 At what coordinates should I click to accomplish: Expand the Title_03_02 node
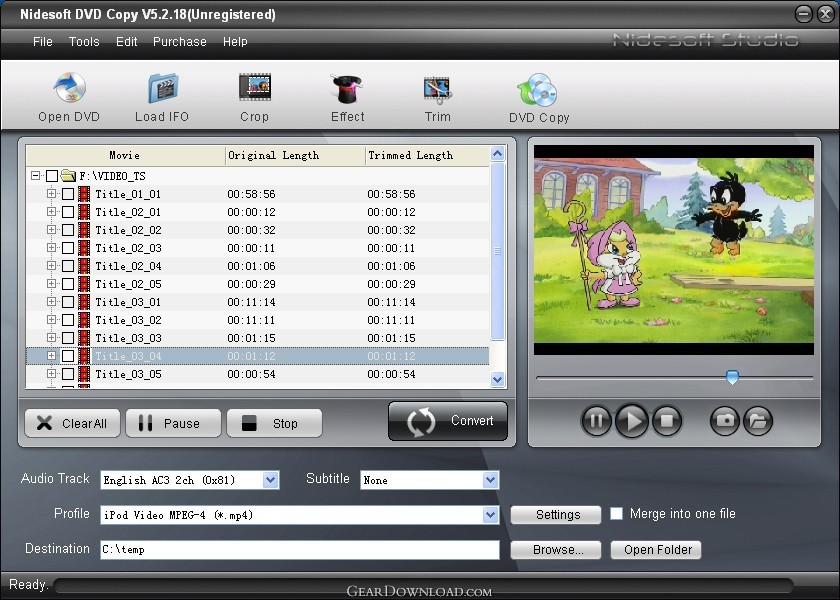pos(51,319)
